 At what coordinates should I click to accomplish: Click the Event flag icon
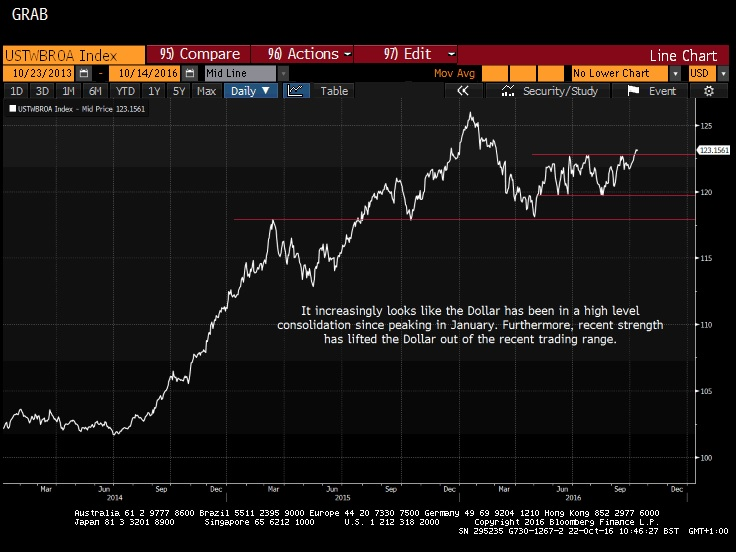pos(633,91)
